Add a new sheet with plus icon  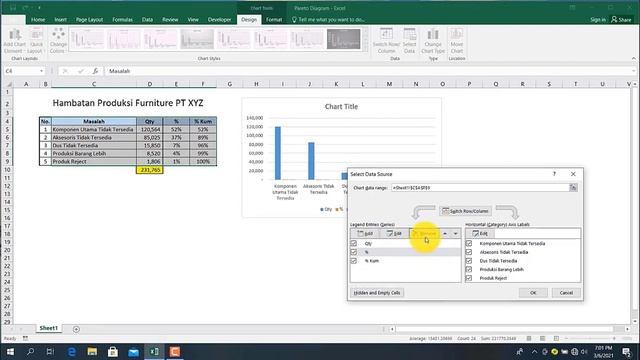76,329
